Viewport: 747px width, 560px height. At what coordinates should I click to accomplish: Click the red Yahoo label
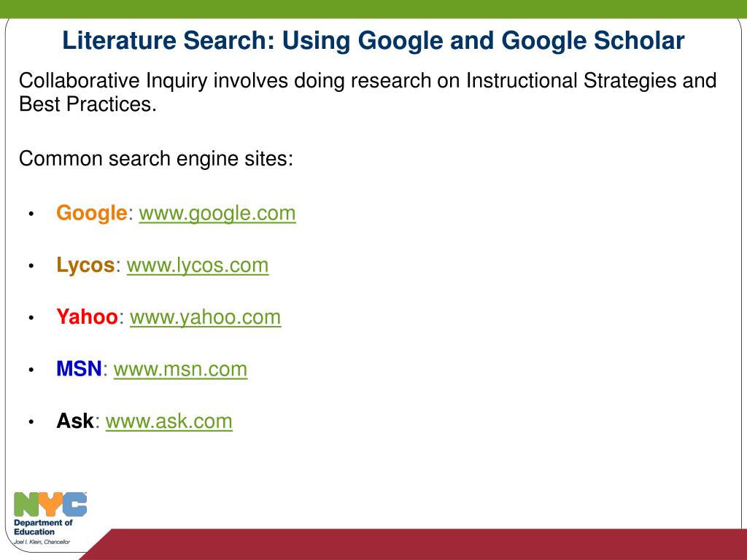click(87, 316)
